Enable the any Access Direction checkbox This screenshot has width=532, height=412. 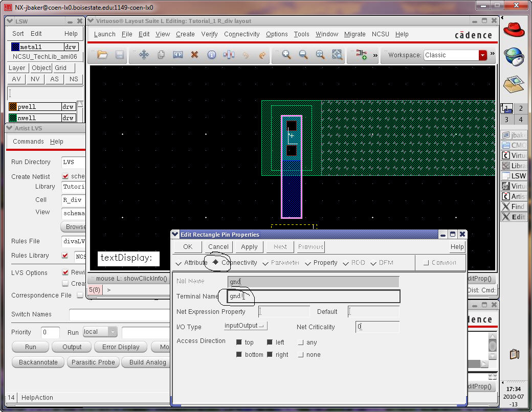click(301, 342)
